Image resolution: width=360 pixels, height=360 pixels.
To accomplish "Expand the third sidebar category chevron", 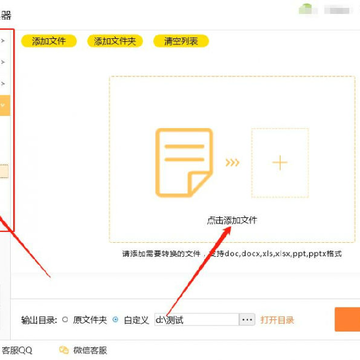I will [3, 84].
